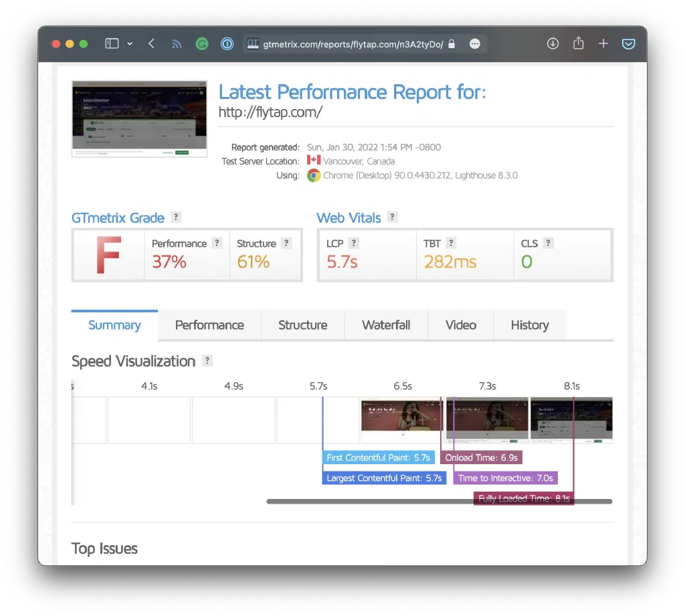
Task: Open the Downloads icon in the toolbar
Action: pyautogui.click(x=553, y=43)
